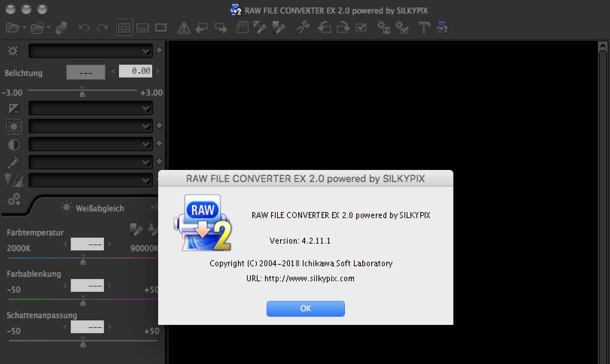Select the trimming scissors tool
Screen dimensions: 610x364
click(x=303, y=27)
